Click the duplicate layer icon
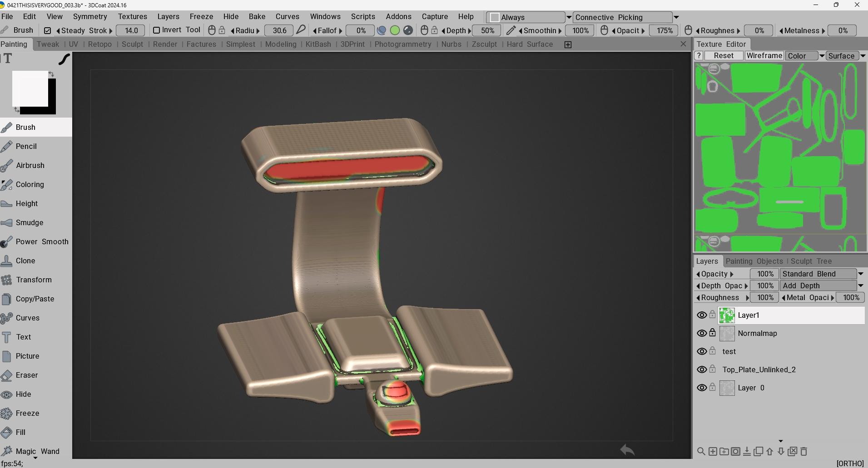 pyautogui.click(x=758, y=451)
